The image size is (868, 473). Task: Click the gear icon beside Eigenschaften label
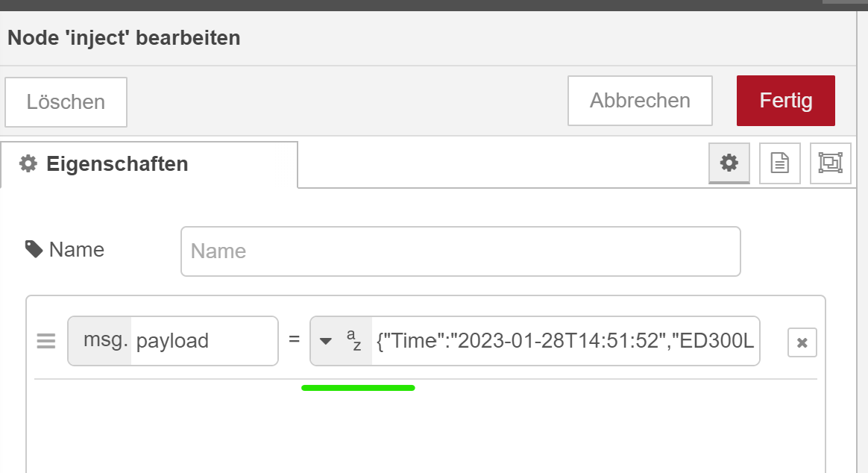pyautogui.click(x=28, y=164)
